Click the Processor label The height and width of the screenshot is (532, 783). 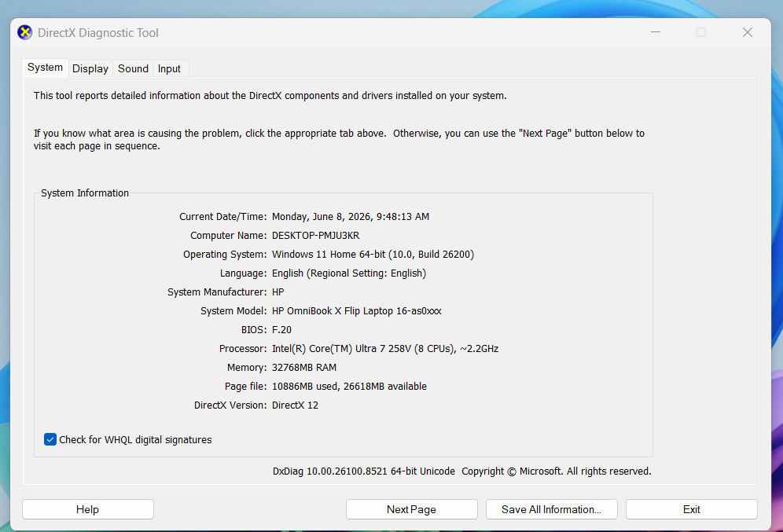point(243,349)
